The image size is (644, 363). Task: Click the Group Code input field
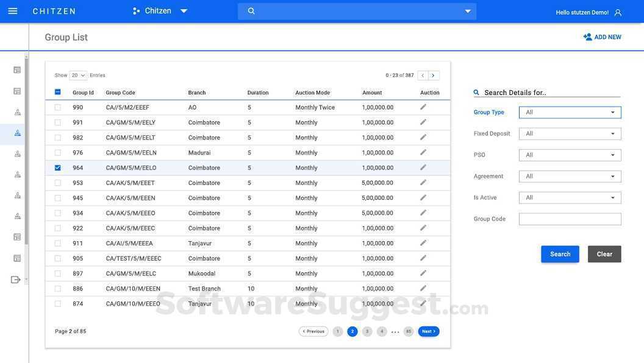570,219
